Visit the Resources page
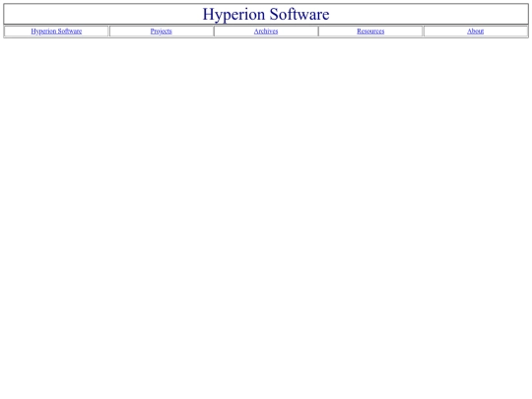This screenshot has height=399, width=532. 370,32
